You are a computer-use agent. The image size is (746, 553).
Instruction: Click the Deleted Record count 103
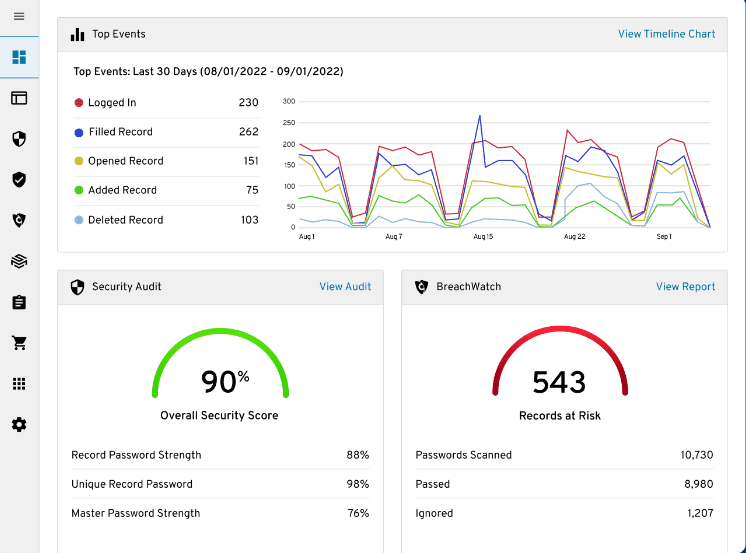pos(250,220)
